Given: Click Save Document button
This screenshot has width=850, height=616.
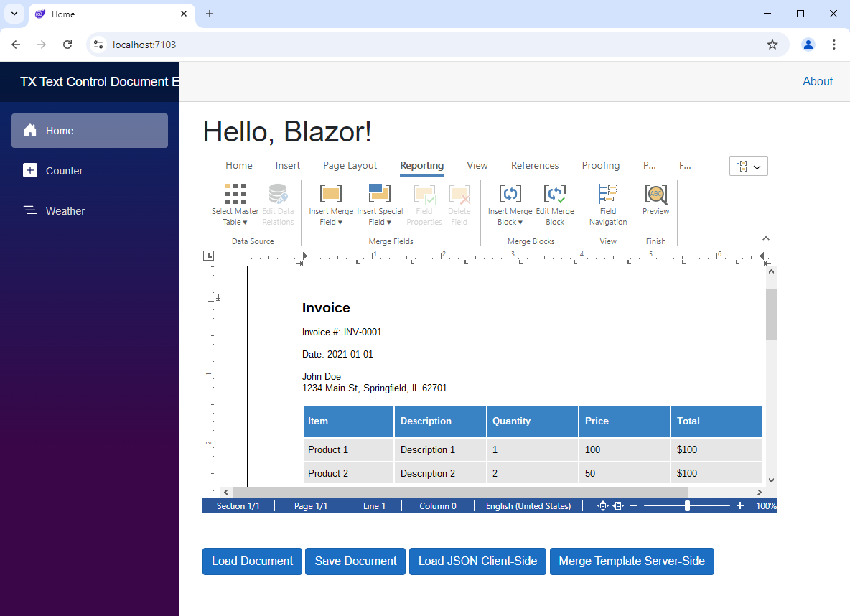Looking at the screenshot, I should pos(355,561).
